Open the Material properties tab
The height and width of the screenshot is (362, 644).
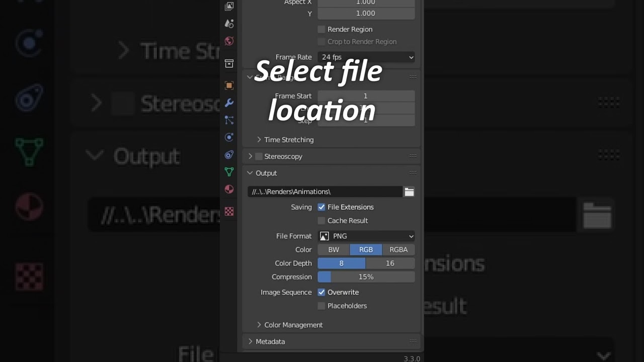click(x=229, y=189)
